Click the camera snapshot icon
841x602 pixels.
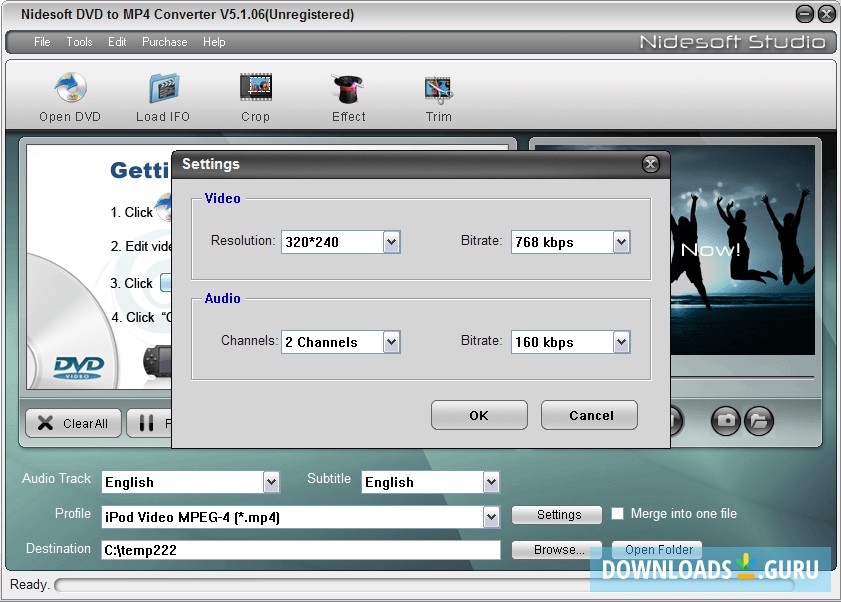click(x=726, y=420)
